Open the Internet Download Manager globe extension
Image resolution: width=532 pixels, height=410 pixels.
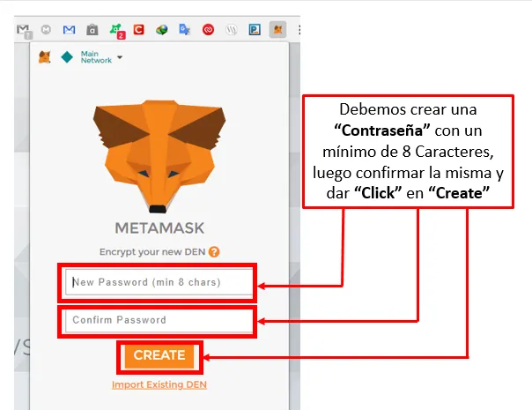click(161, 30)
